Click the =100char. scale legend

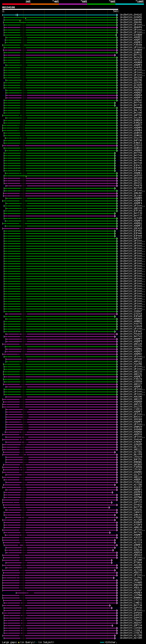[x=108, y=642]
